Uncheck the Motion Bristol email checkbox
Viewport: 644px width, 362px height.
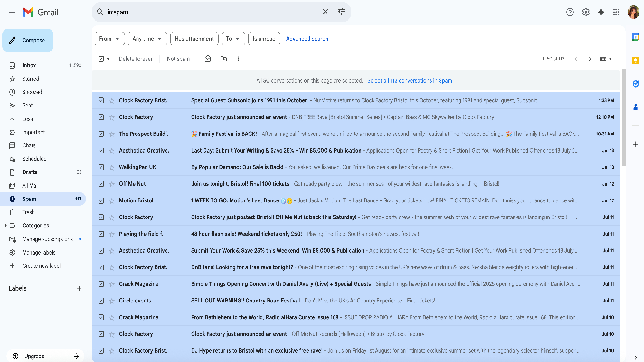(x=101, y=200)
